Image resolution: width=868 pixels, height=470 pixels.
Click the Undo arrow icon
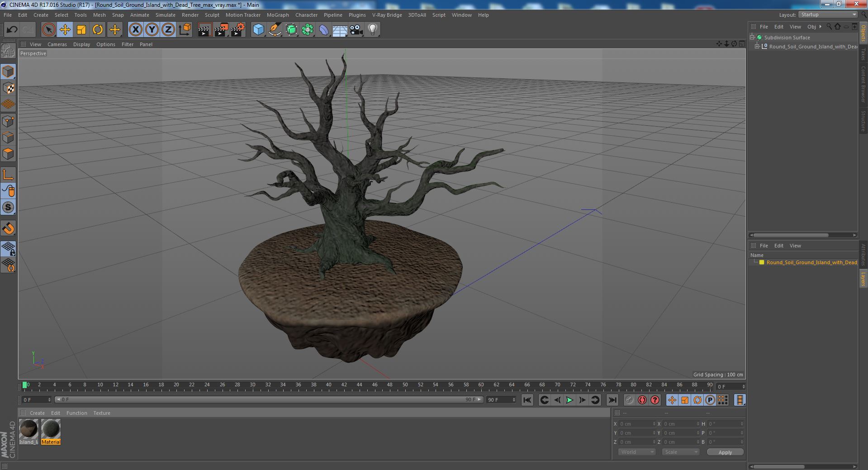12,30
